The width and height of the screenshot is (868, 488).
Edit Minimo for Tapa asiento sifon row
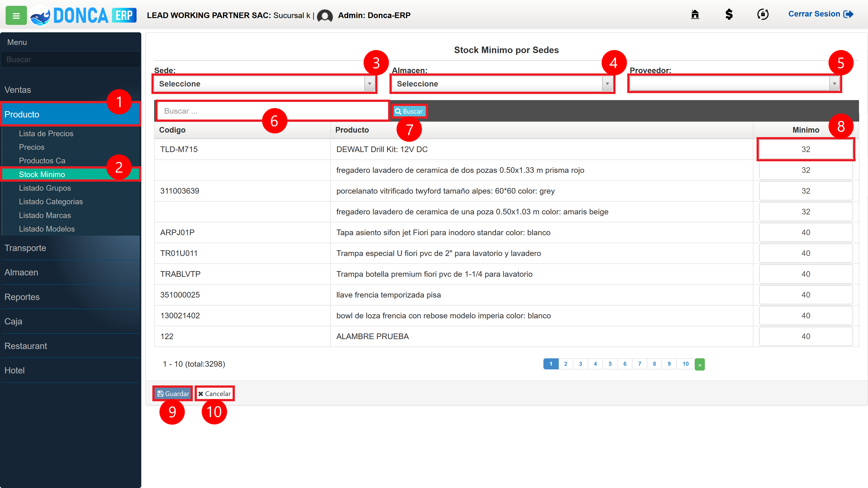[x=806, y=233]
